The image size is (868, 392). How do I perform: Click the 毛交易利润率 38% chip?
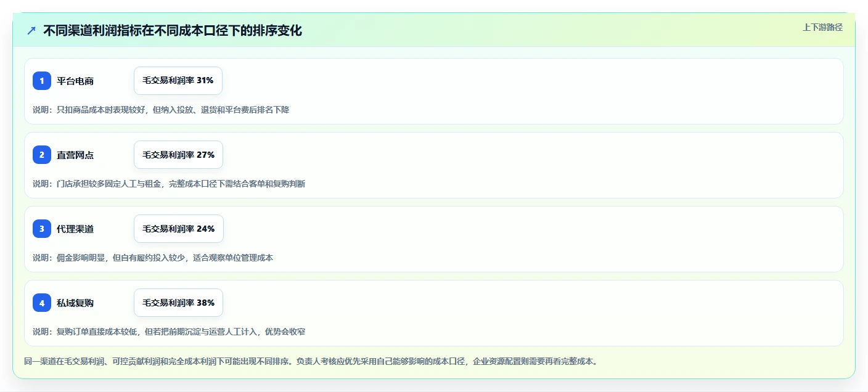click(x=179, y=303)
